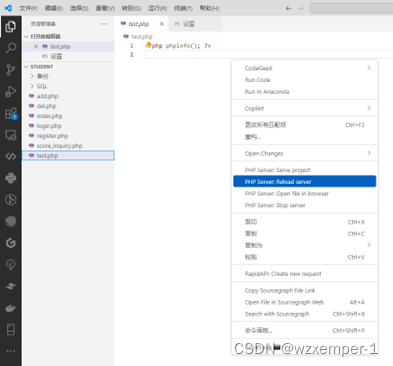Image resolution: width=393 pixels, height=366 pixels.
Task: Choose PHP Server: Reload server
Action: click(305, 182)
